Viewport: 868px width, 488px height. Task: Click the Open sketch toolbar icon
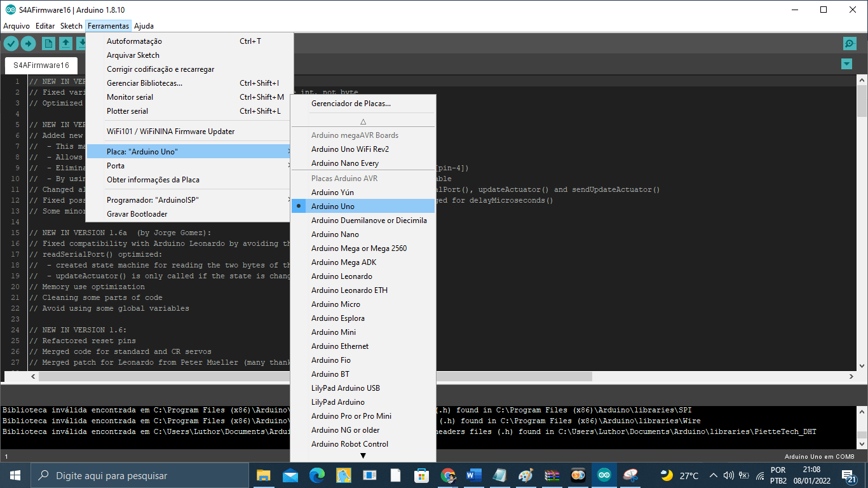coord(65,43)
